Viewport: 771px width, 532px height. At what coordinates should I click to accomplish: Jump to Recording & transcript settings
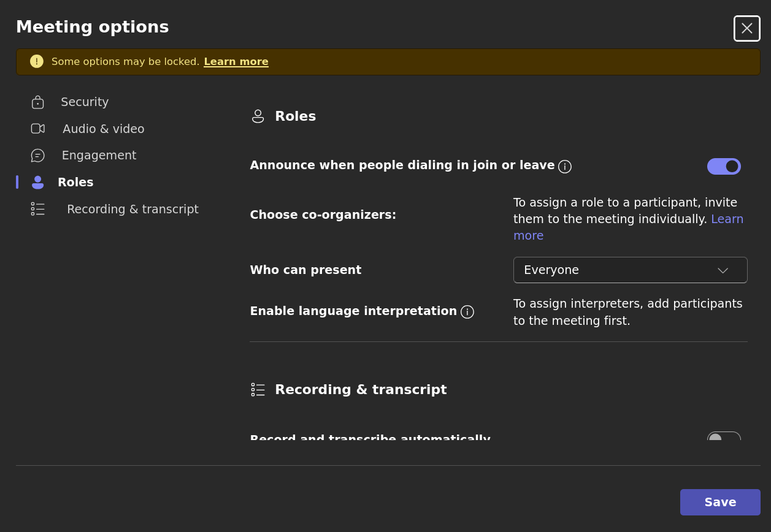point(132,209)
